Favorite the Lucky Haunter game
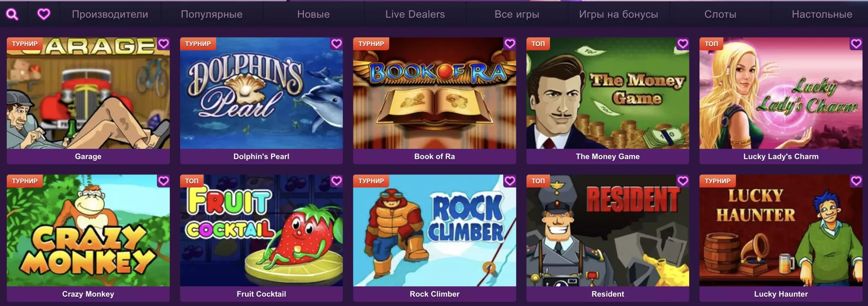 [x=856, y=181]
